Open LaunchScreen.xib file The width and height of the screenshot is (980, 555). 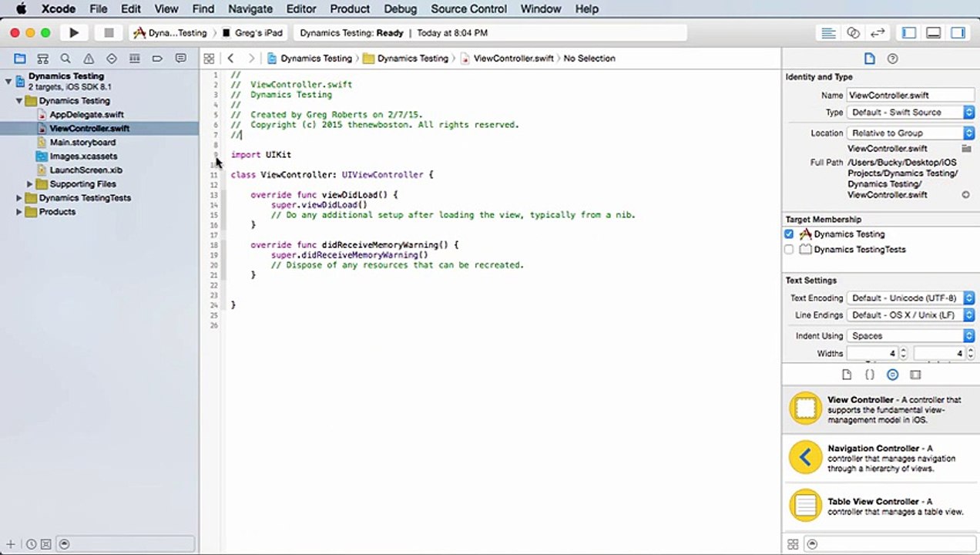point(86,170)
